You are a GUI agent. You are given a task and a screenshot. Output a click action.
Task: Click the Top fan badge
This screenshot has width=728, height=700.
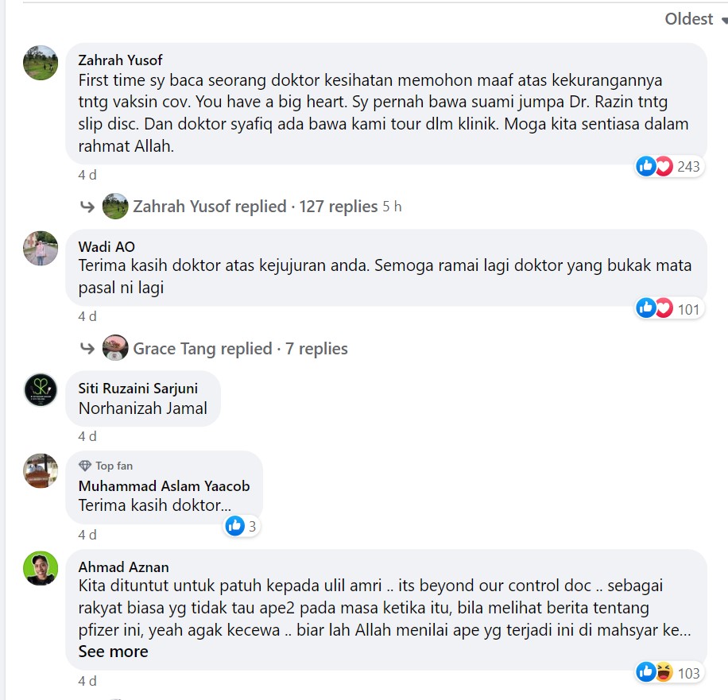coord(106,466)
